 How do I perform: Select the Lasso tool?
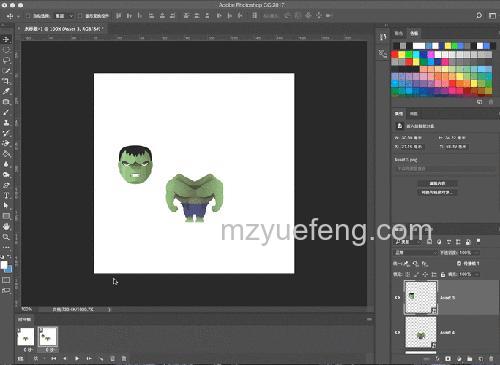(x=6, y=60)
